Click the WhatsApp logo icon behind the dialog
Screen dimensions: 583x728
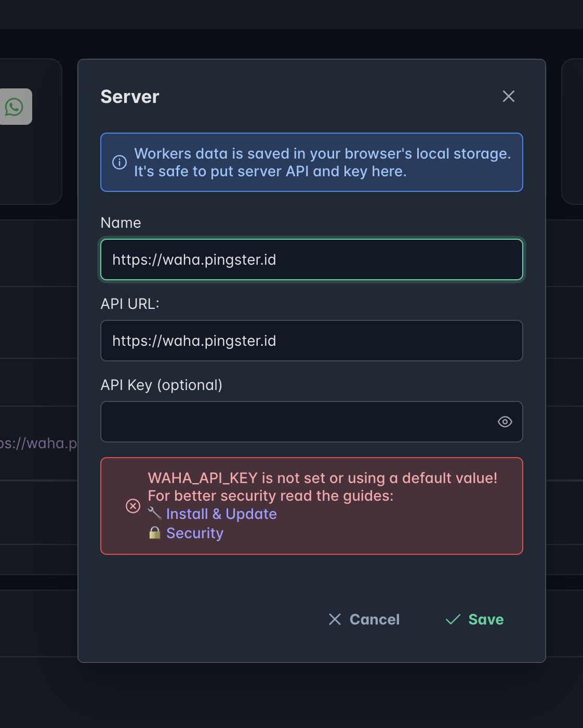click(x=15, y=107)
